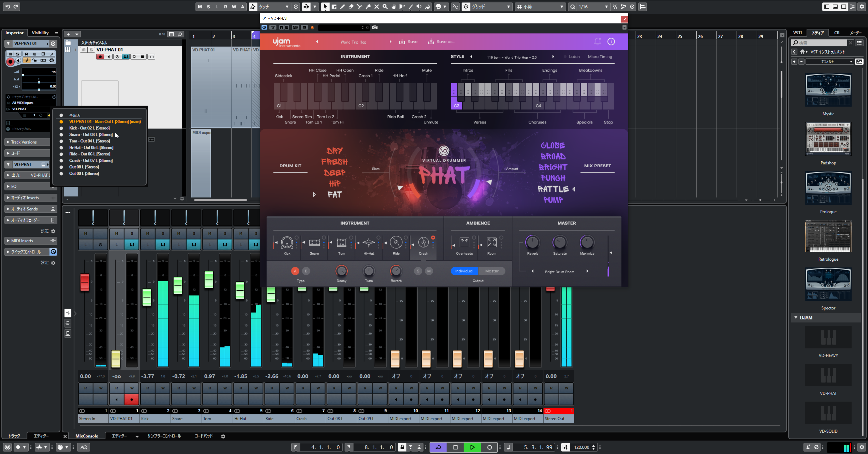Image resolution: width=868 pixels, height=454 pixels.
Task: Click the track search magnifier icon
Action: pos(180,34)
